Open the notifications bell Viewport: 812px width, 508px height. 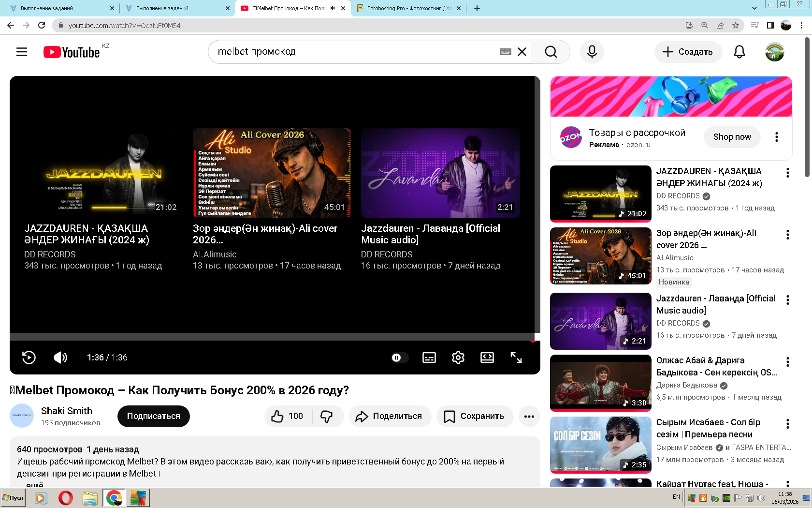pyautogui.click(x=739, y=52)
